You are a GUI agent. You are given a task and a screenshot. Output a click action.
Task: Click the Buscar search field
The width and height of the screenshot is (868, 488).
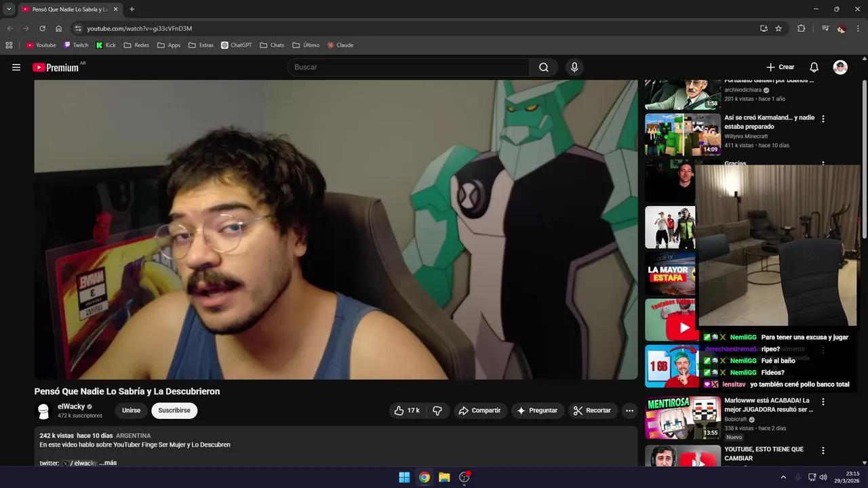409,67
